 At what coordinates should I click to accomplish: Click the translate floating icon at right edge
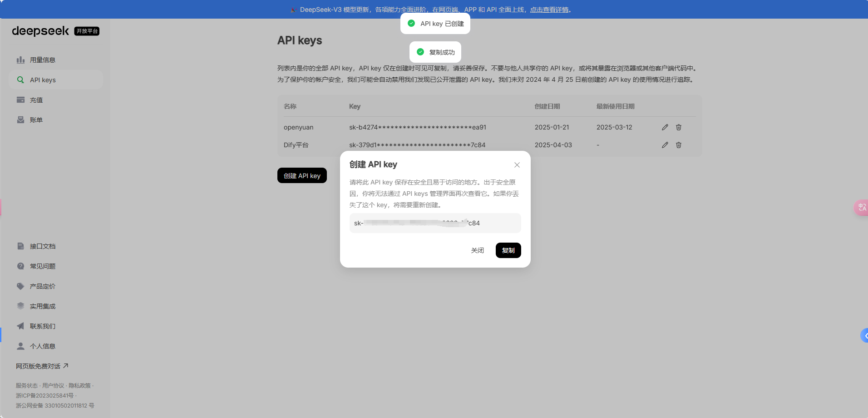tap(861, 208)
